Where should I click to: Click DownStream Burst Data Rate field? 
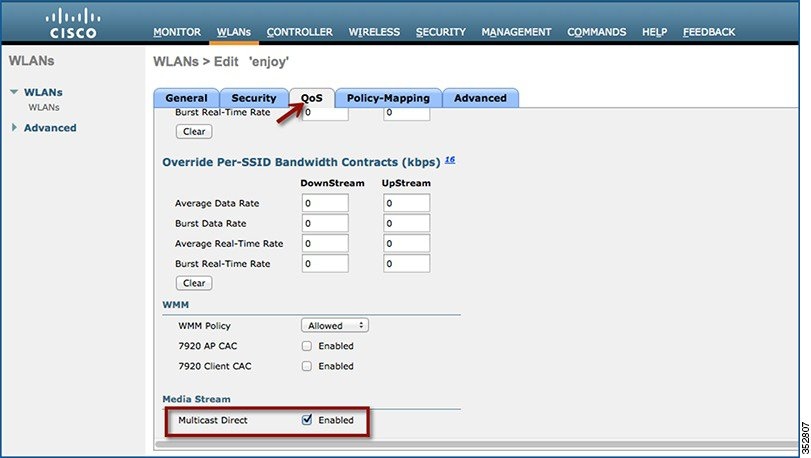[325, 223]
